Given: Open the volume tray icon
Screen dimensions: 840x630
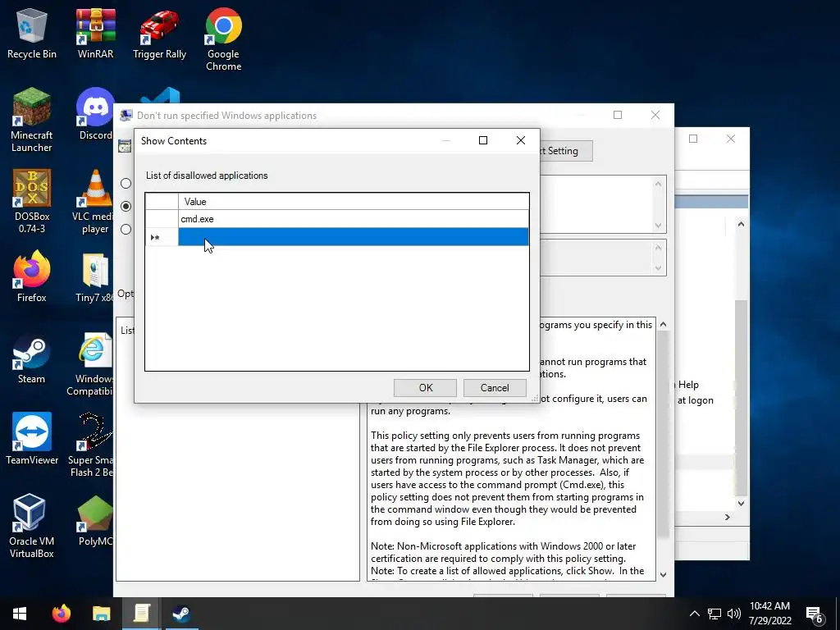Looking at the screenshot, I should [734, 614].
